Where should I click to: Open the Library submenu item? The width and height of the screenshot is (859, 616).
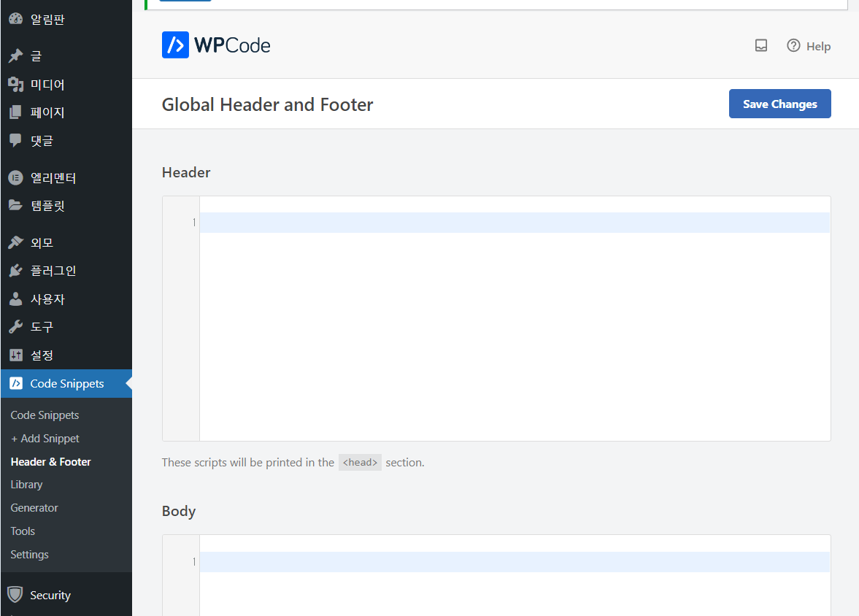pyautogui.click(x=26, y=485)
